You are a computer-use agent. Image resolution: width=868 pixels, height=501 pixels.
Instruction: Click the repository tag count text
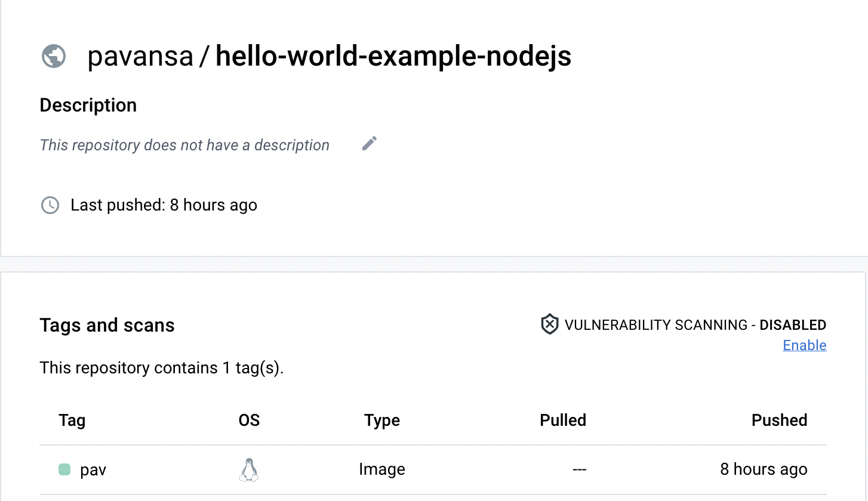click(161, 368)
